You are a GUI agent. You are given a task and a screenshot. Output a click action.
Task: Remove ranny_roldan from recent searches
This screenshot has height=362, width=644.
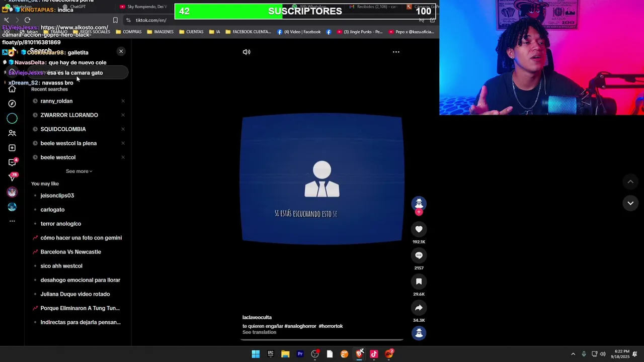pyautogui.click(x=123, y=101)
